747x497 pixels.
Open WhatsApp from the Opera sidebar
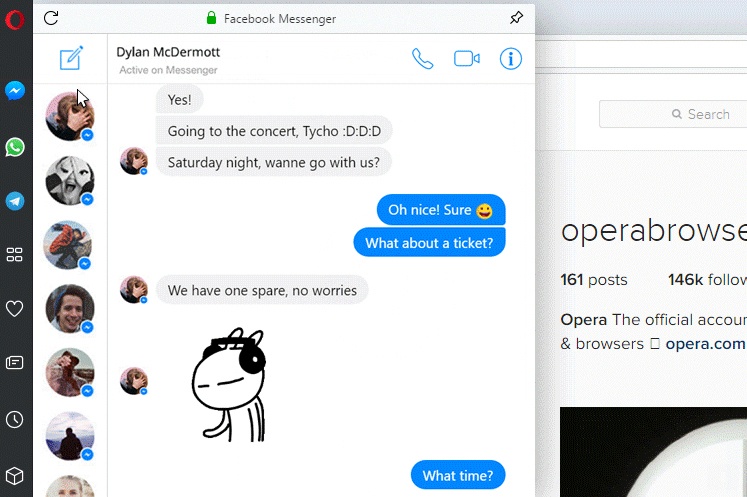pos(15,147)
